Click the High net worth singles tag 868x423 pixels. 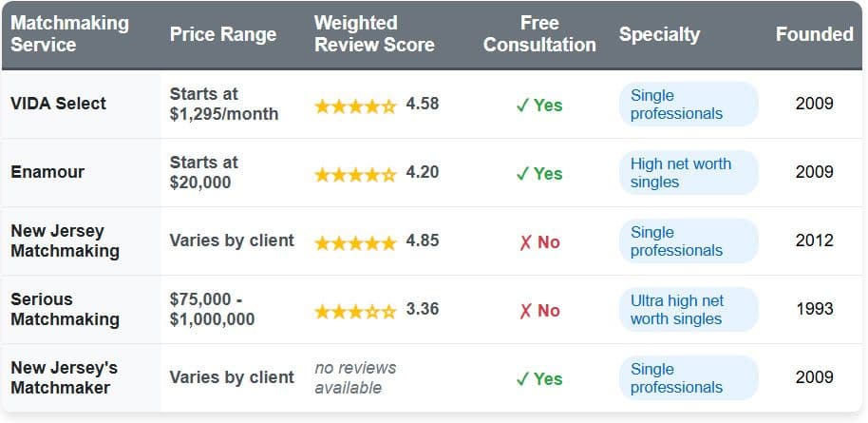680,172
